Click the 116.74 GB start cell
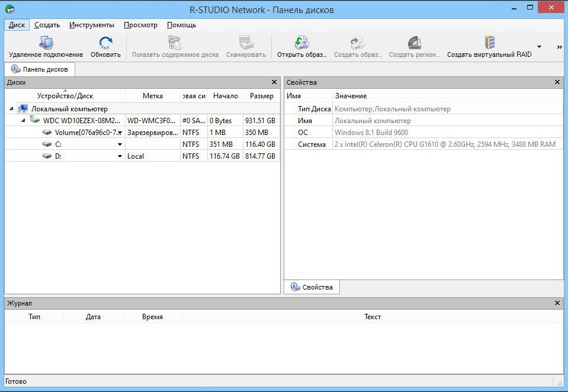The width and height of the screenshot is (568, 392). [224, 156]
